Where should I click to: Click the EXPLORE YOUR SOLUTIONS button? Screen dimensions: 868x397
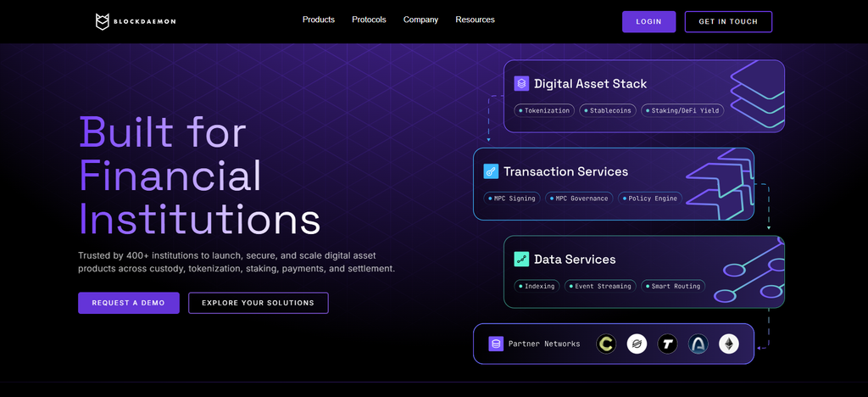pyautogui.click(x=258, y=303)
